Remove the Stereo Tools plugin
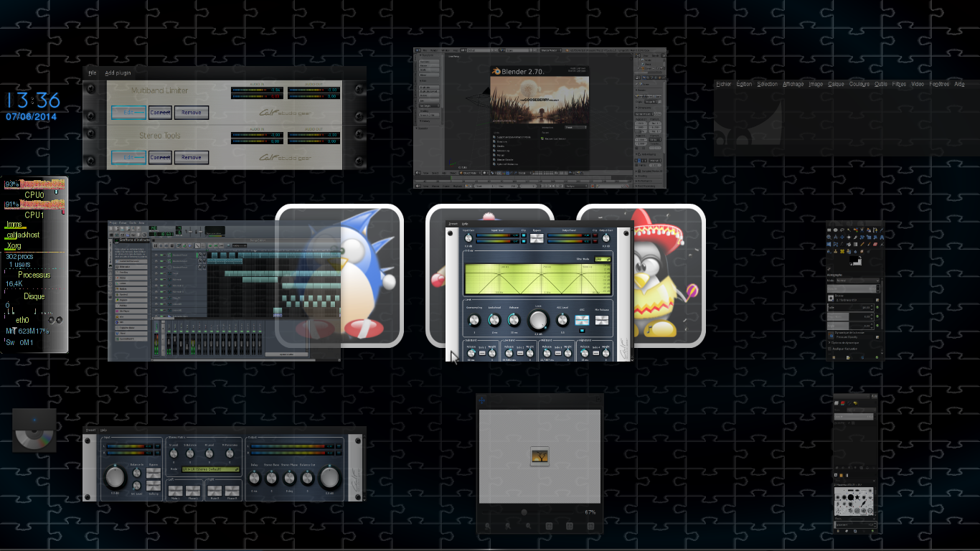This screenshot has height=551, width=980. tap(192, 157)
